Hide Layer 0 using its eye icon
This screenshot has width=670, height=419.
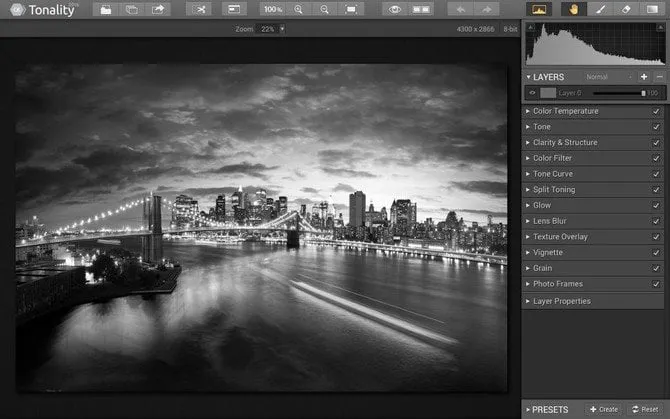pos(532,93)
